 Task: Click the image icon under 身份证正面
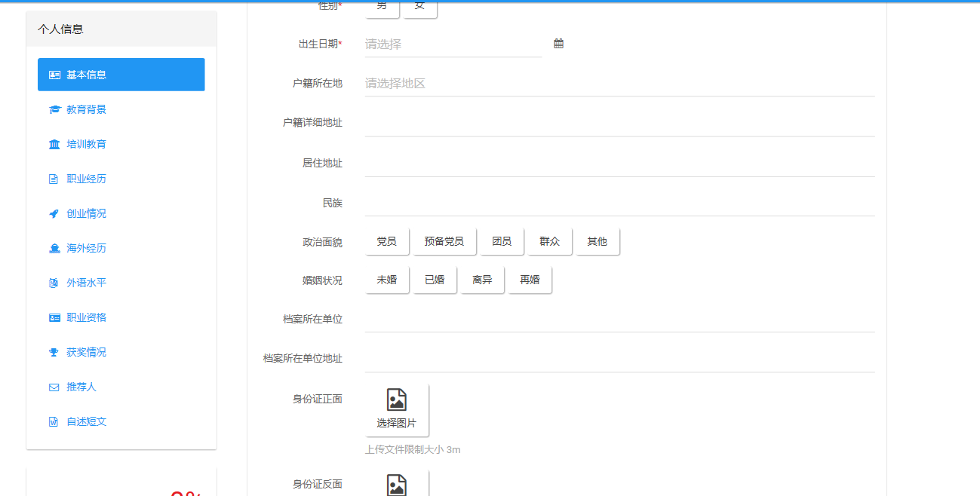397,400
